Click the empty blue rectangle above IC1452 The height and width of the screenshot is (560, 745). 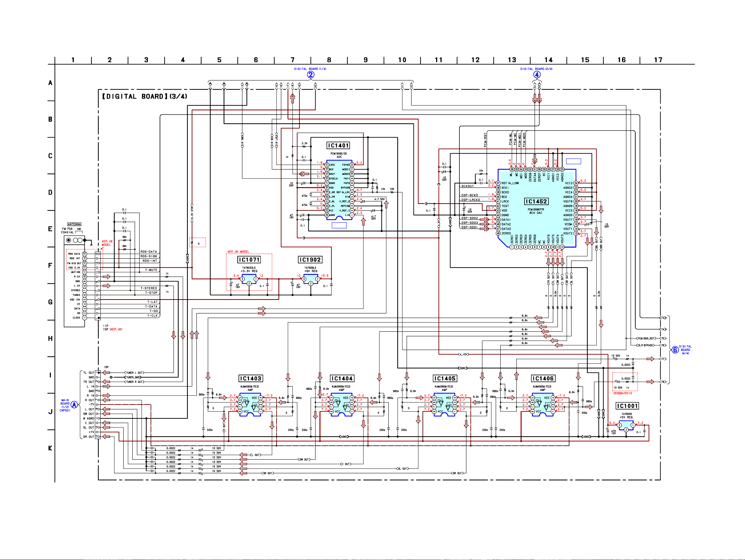pos(573,161)
